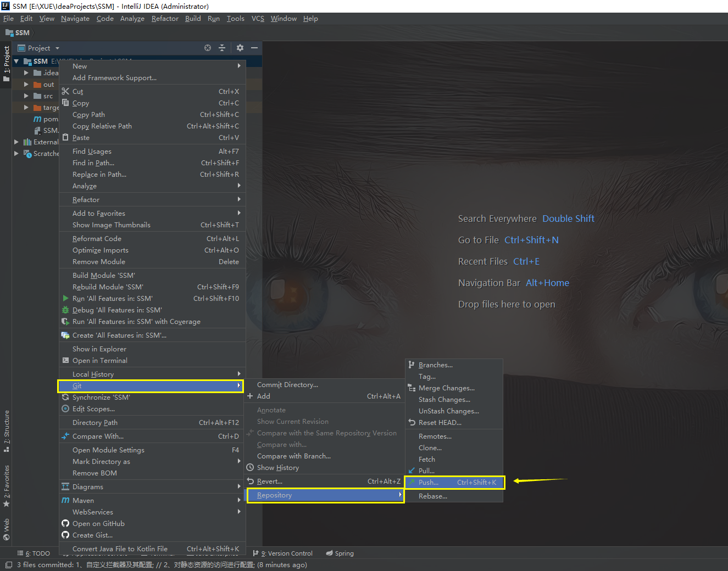This screenshot has height=571, width=728.
Task: Toggle 1: Project side tab
Action: 7,64
